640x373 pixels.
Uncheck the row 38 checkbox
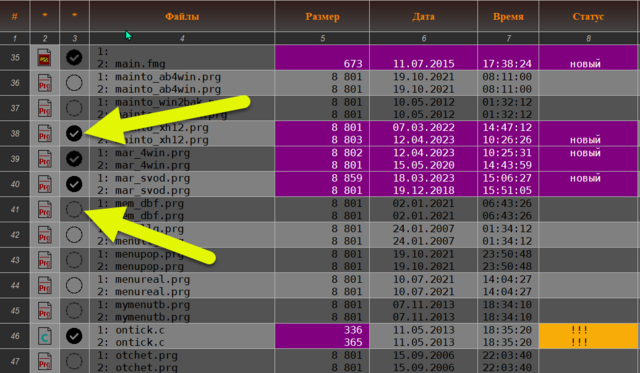[74, 133]
